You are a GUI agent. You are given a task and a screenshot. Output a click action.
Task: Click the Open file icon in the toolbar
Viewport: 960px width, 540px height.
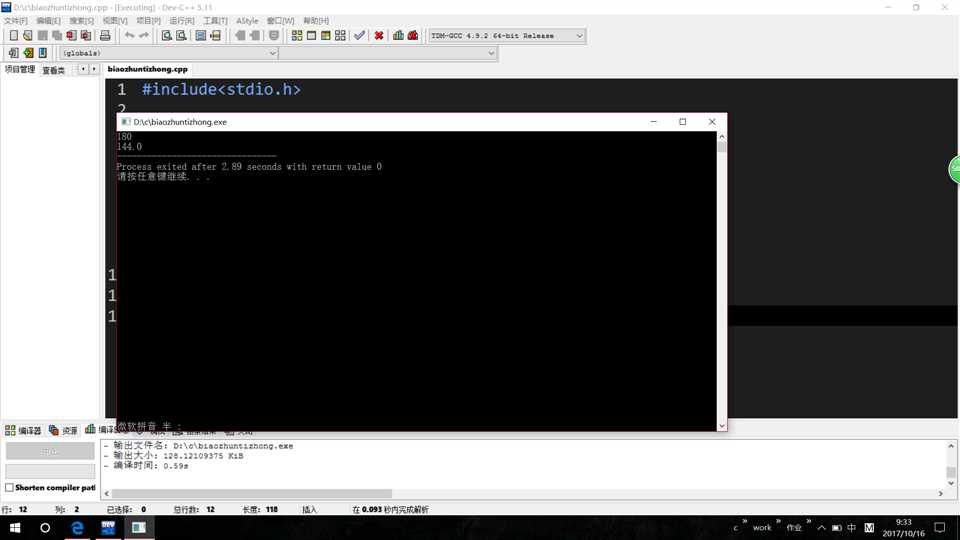(x=28, y=36)
